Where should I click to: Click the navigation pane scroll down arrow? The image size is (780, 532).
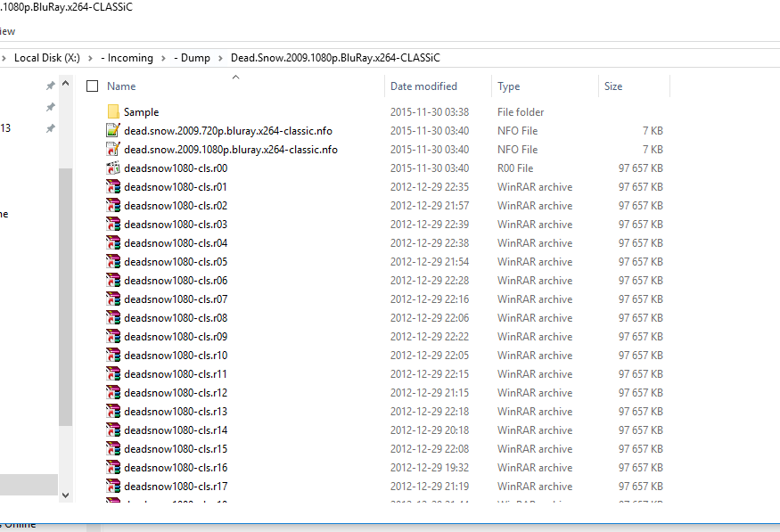(66, 495)
